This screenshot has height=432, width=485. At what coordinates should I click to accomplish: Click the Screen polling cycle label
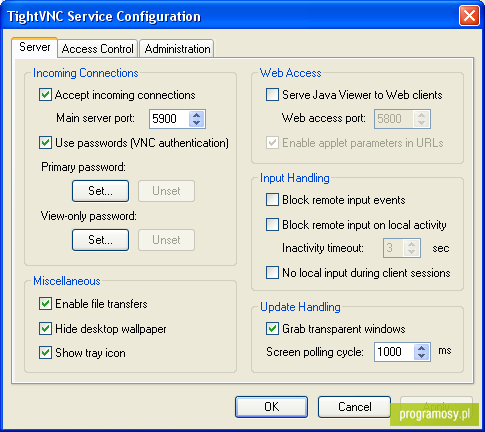(x=315, y=352)
